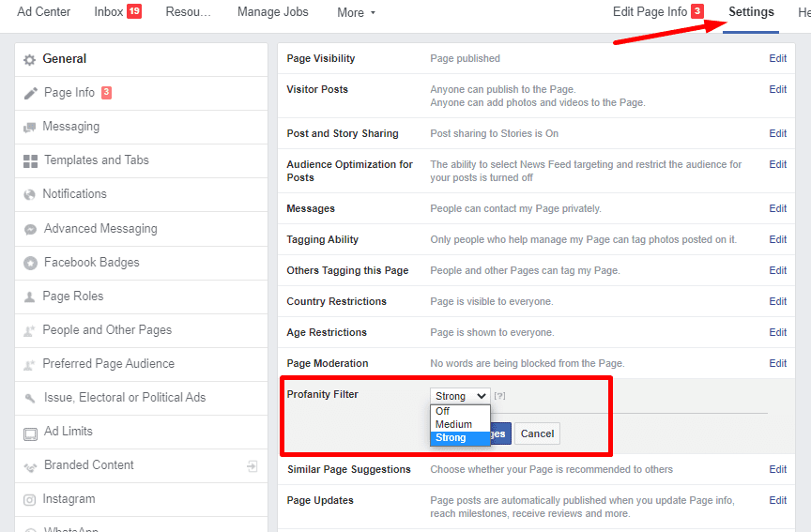This screenshot has width=811, height=532.
Task: Select People and Other Pages
Action: point(141,331)
